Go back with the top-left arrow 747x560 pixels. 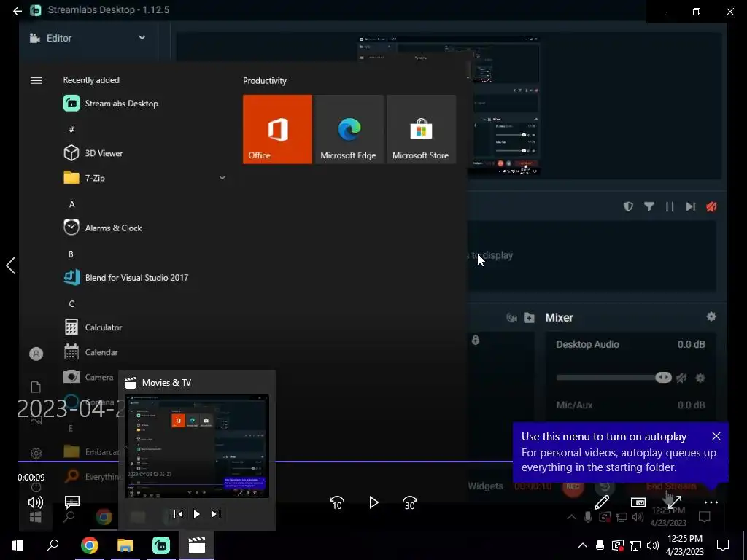coord(18,10)
